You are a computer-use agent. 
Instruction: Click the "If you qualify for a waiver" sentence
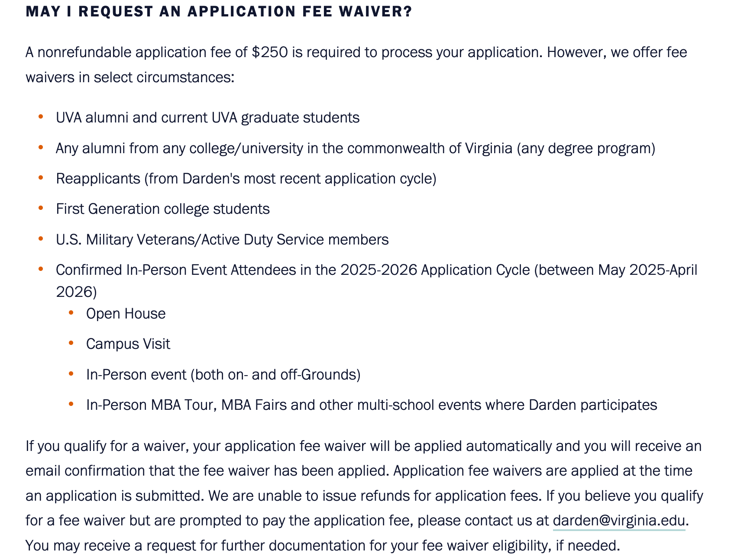pyautogui.click(x=217, y=446)
